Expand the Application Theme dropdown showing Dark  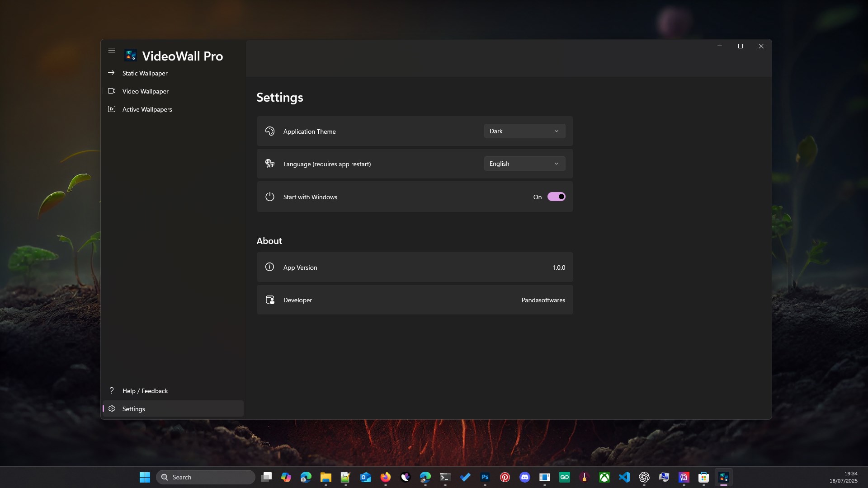(524, 131)
